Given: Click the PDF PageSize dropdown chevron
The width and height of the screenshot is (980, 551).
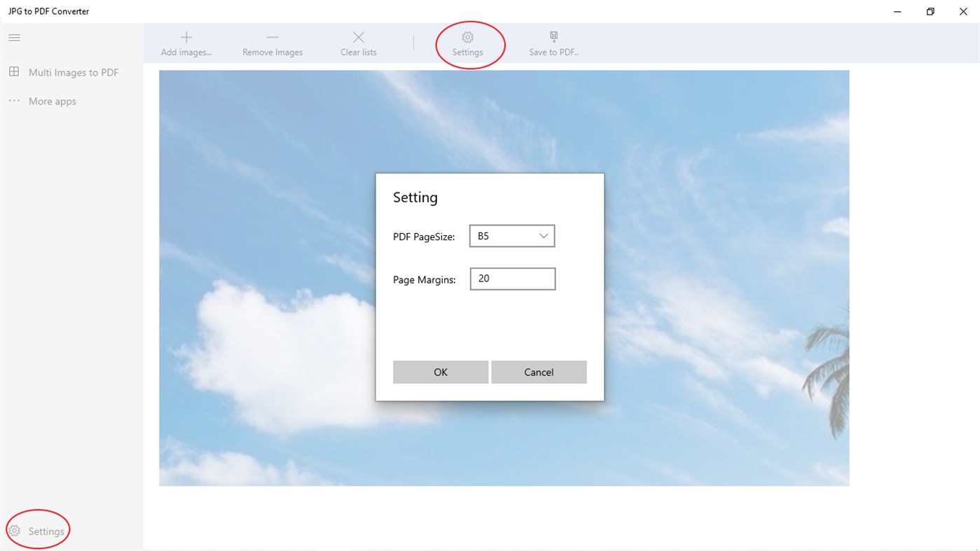Looking at the screenshot, I should (x=544, y=236).
